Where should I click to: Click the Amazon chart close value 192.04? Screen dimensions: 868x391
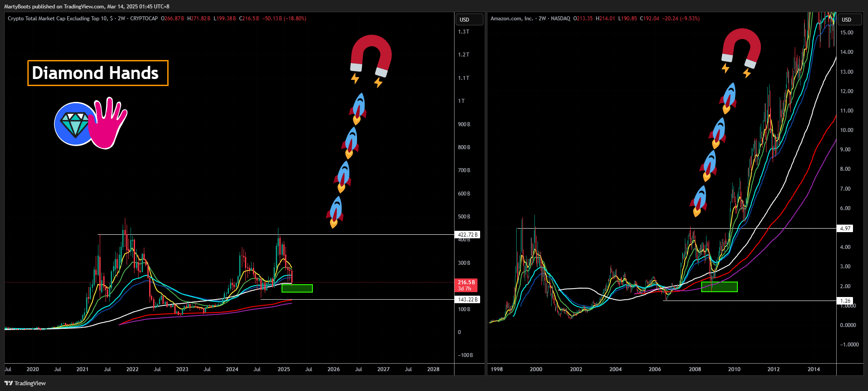tap(650, 19)
